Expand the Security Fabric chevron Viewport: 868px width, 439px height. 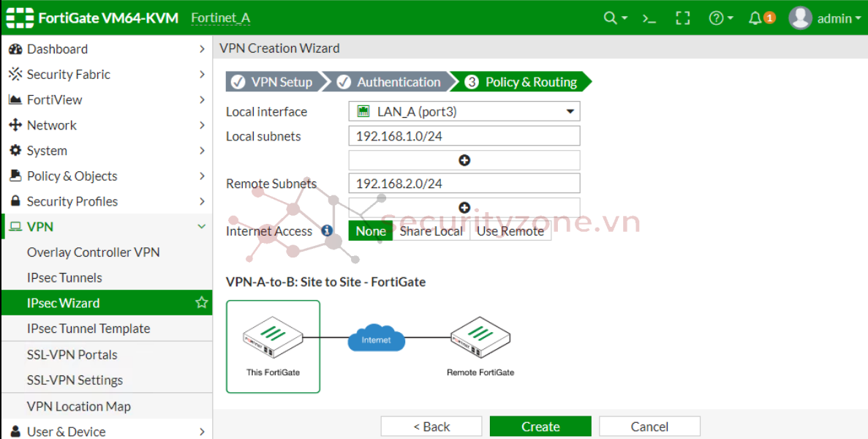pos(202,74)
